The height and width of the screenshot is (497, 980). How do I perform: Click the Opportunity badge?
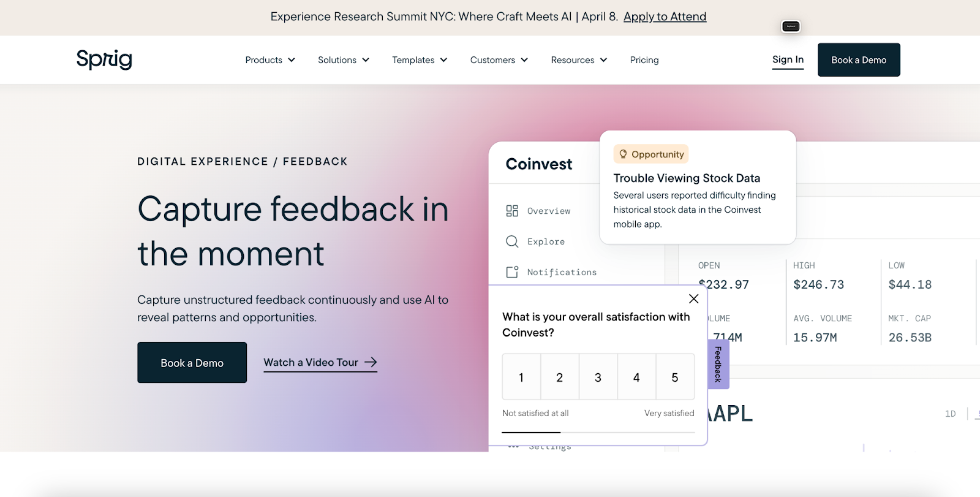(x=651, y=154)
